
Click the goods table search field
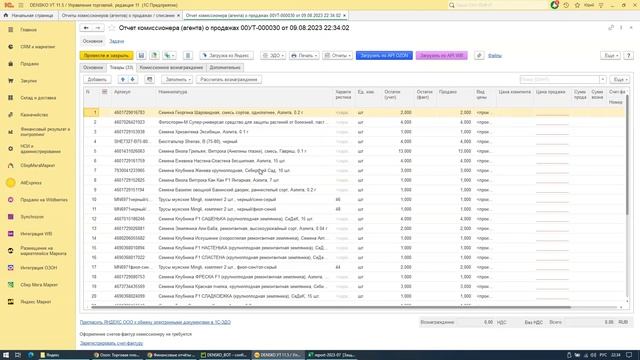tap(559, 80)
